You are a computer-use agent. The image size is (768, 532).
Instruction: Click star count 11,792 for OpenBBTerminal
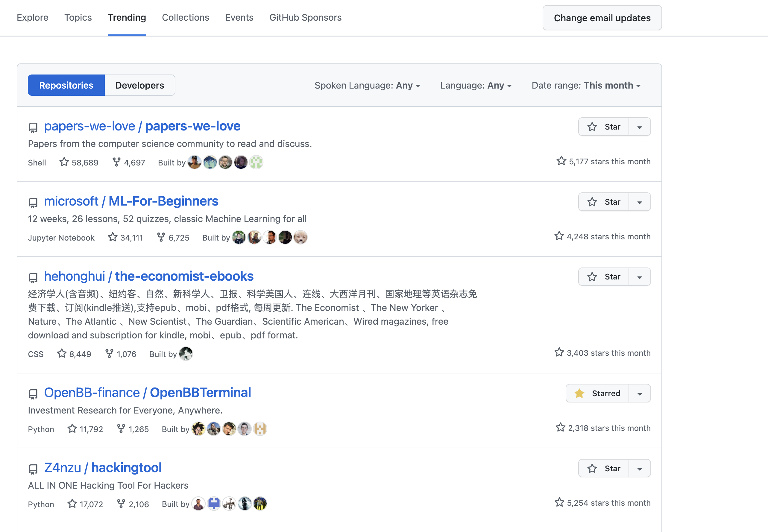click(x=91, y=429)
